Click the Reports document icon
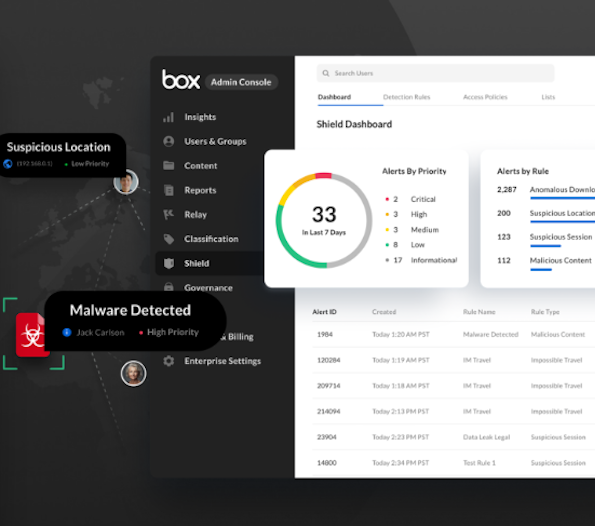 point(168,190)
